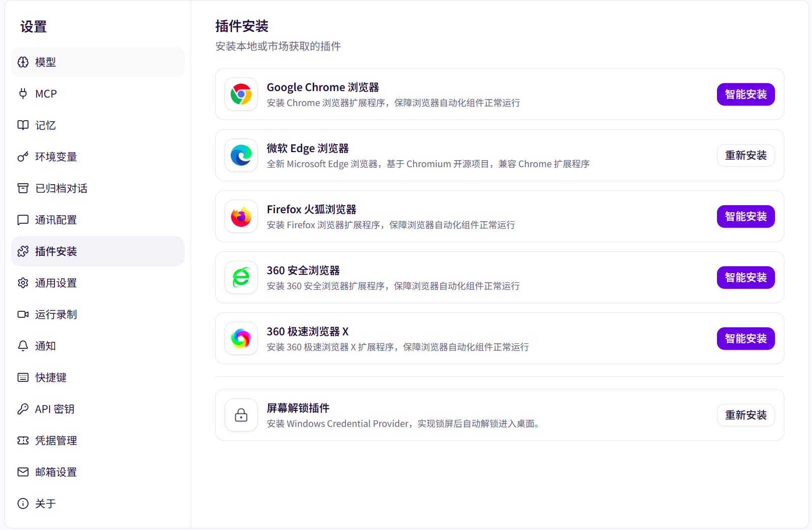This screenshot has height=530, width=812.
Task: Click the '安装本地或市场获取的插件' subtitle
Action: tap(278, 46)
